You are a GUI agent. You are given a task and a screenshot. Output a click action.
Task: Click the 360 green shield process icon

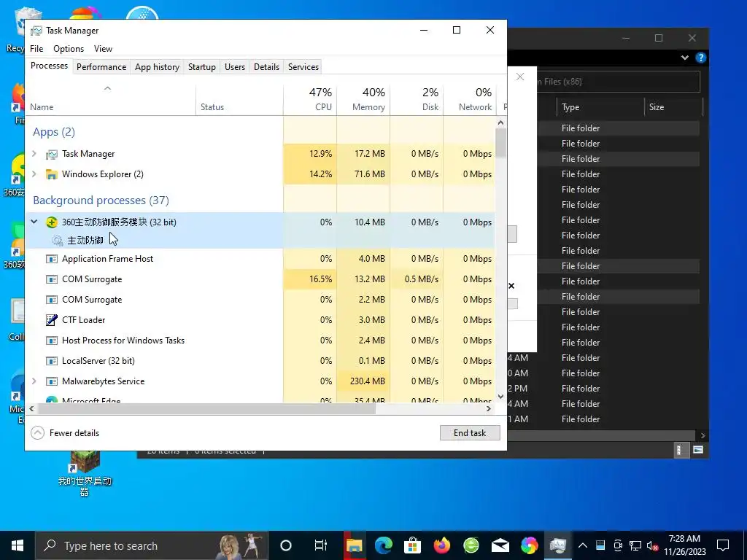pyautogui.click(x=52, y=222)
